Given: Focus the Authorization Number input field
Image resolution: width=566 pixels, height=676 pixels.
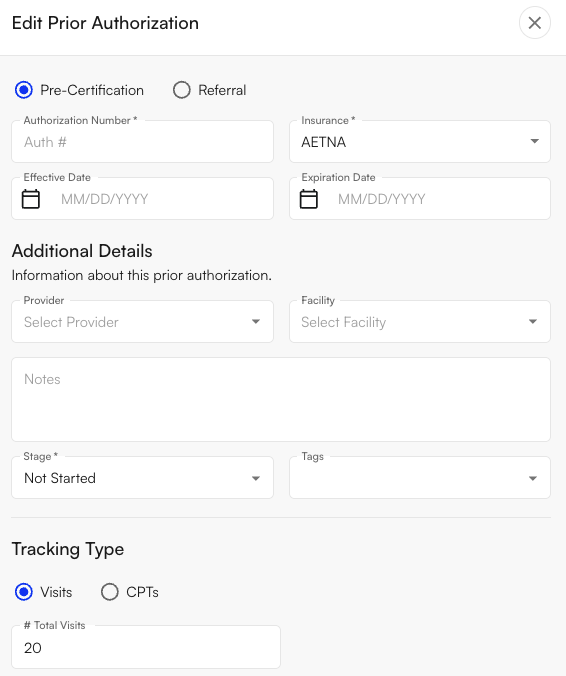Looking at the screenshot, I should pyautogui.click(x=142, y=141).
